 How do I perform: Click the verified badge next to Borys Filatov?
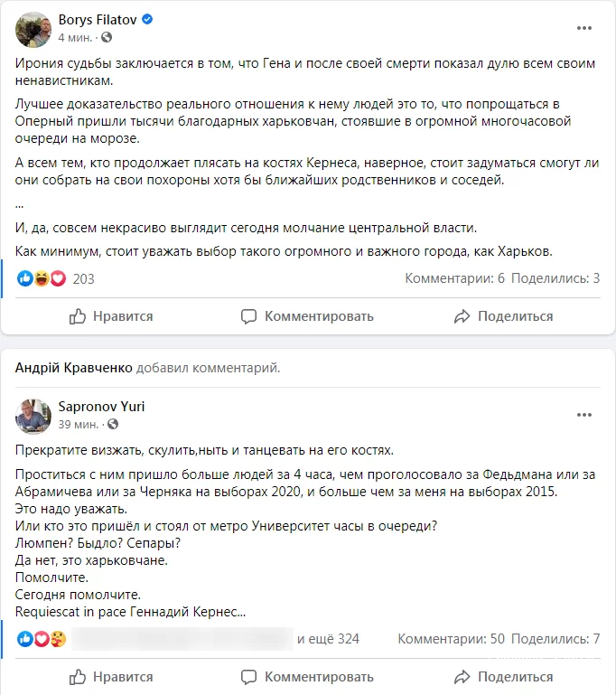tap(147, 19)
